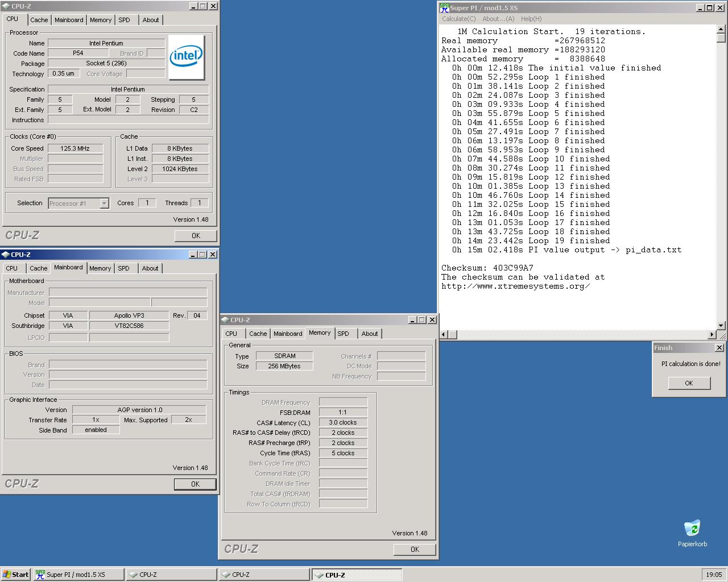Click the AGP version 1.0 field

click(139, 410)
